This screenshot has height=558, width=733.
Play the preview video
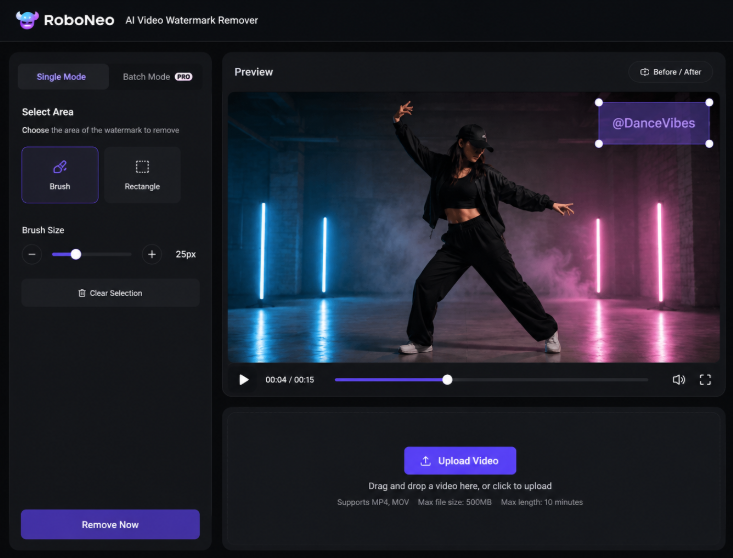point(244,379)
